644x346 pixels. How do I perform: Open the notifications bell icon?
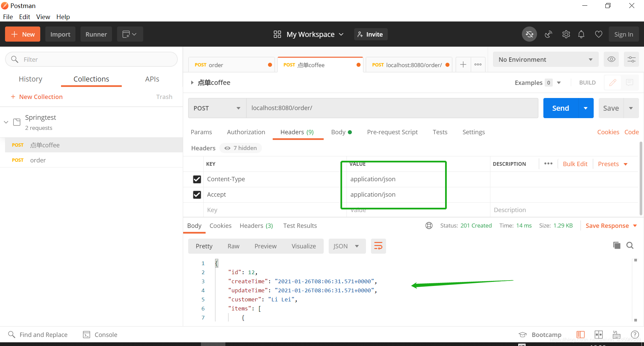[x=581, y=34]
